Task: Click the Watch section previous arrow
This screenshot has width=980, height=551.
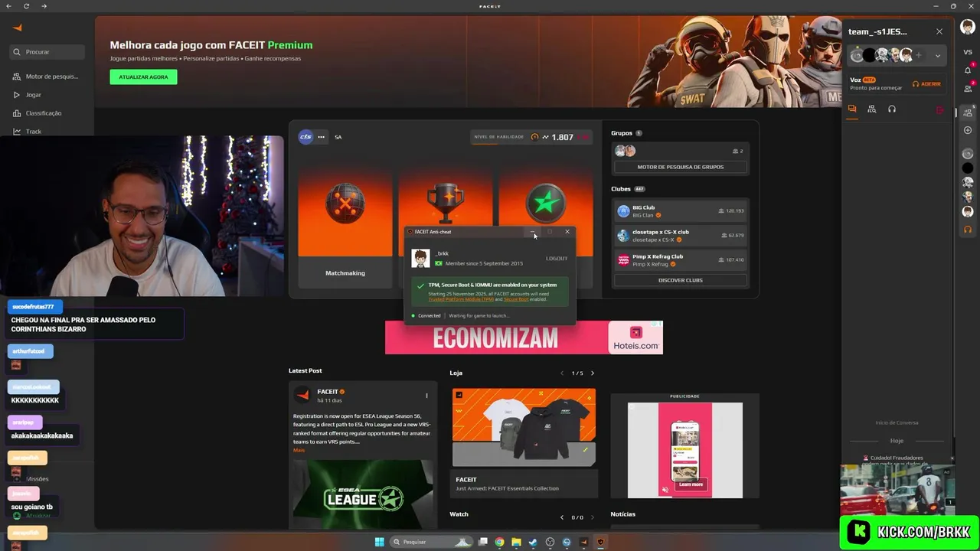Action: (562, 517)
